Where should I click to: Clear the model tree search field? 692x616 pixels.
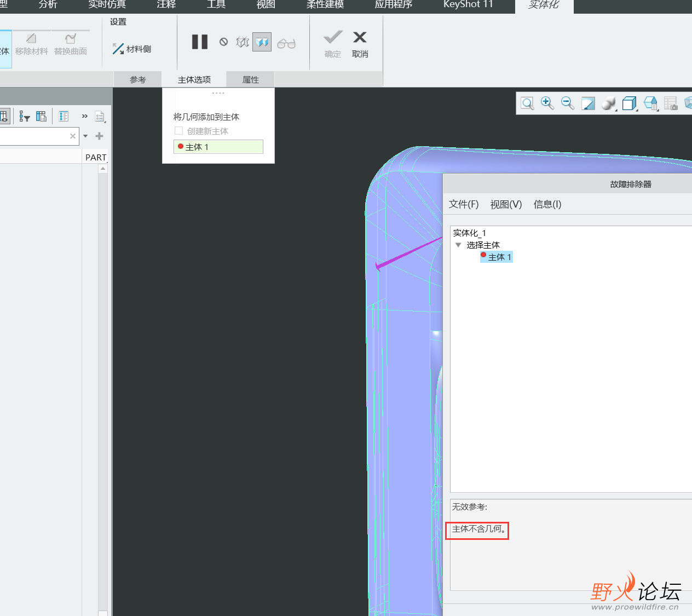pos(73,136)
